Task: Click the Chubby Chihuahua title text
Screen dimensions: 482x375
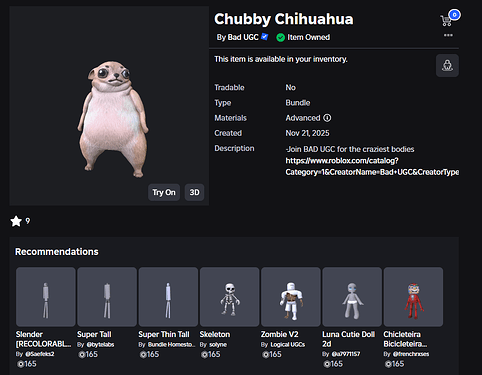Action: (284, 19)
